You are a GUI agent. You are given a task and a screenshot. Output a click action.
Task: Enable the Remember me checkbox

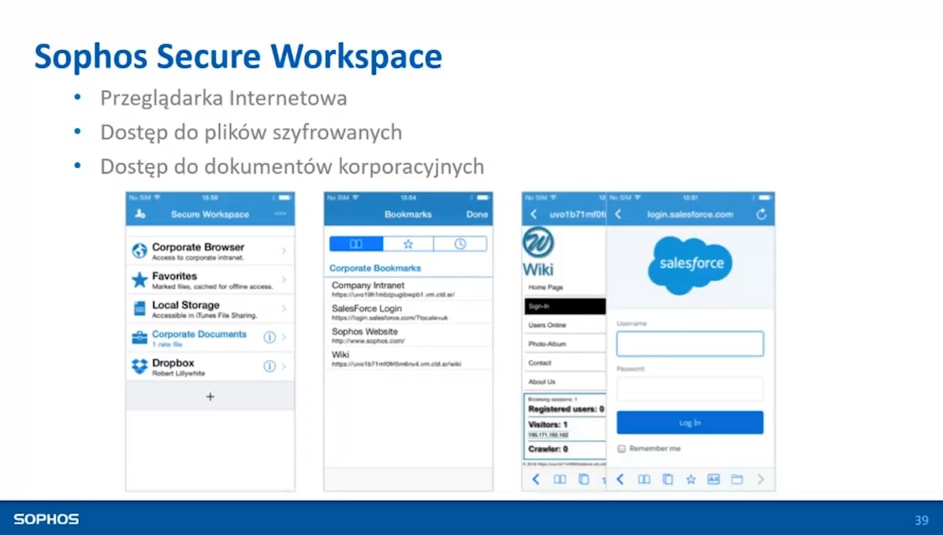coord(622,449)
